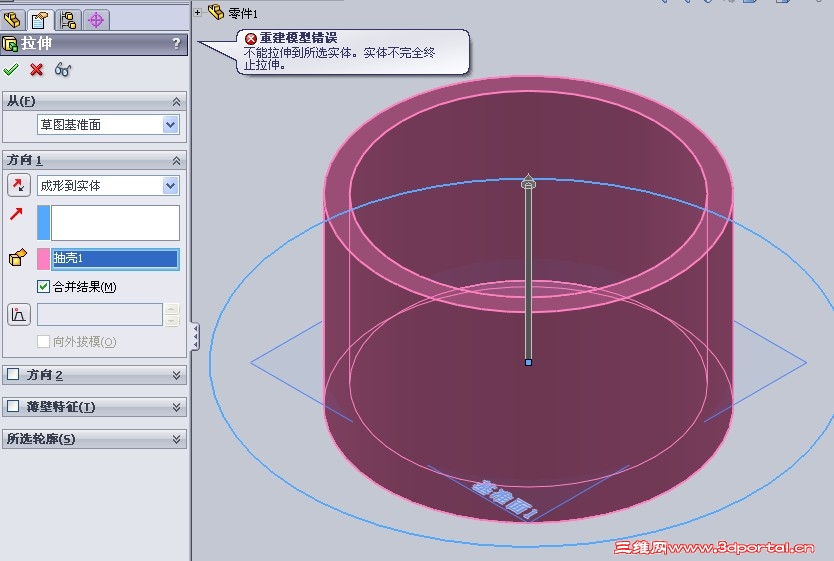Open the ConfigurationManager tab
Viewport: 834px width, 561px height.
68,20
